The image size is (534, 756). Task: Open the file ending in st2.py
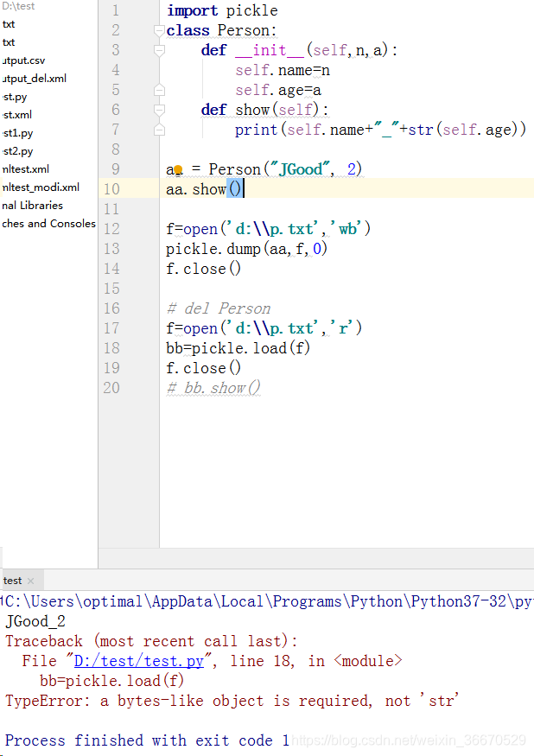tap(17, 151)
